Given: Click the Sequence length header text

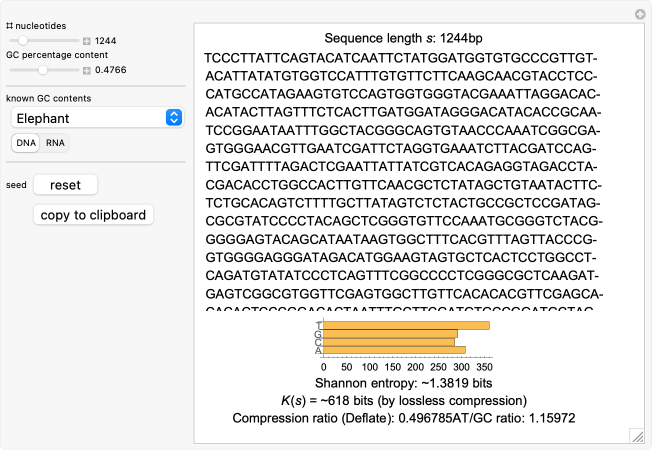Looking at the screenshot, I should (419, 36).
